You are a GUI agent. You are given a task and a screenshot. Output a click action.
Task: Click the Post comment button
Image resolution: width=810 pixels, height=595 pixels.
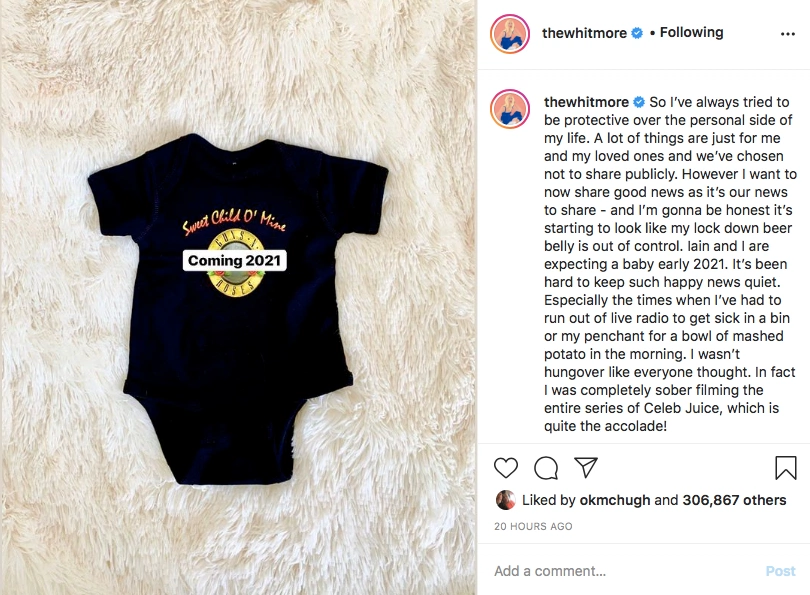click(x=781, y=571)
